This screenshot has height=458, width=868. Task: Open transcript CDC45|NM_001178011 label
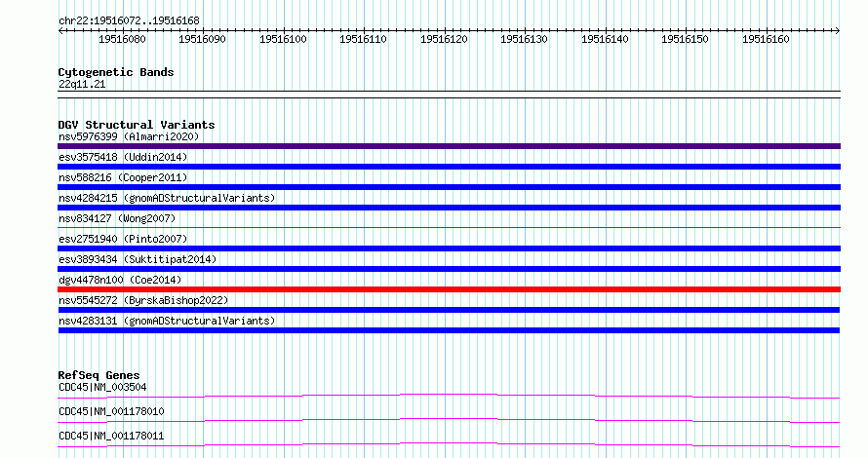111,436
